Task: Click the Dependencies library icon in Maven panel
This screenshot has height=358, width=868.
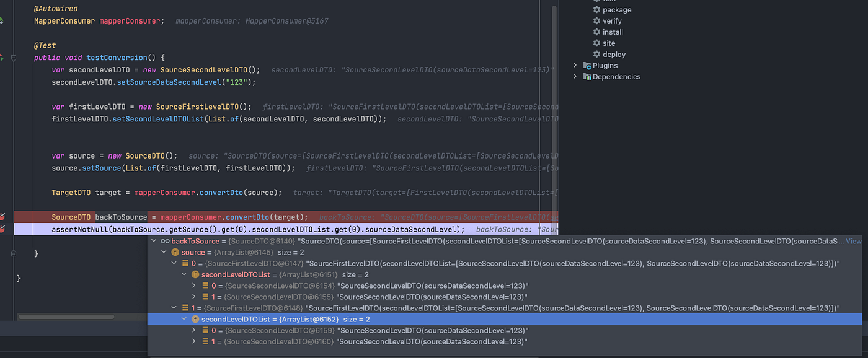Action: click(x=587, y=76)
